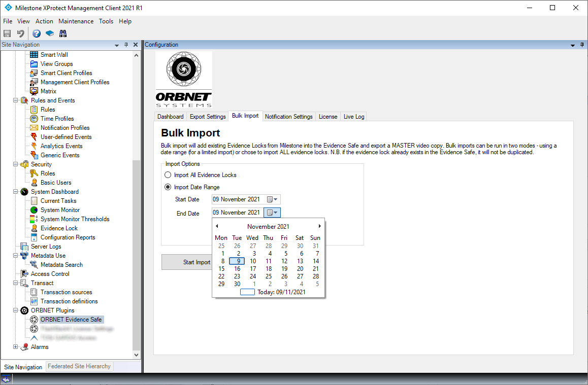Image resolution: width=588 pixels, height=385 pixels.
Task: Click the System Monitor Thresholds icon
Action: tap(34, 219)
